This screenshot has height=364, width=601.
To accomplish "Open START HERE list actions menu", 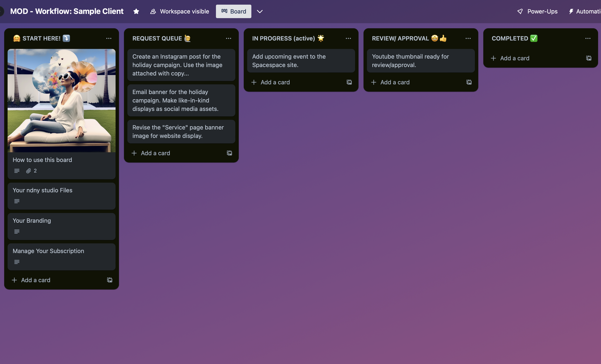I will tap(109, 38).
